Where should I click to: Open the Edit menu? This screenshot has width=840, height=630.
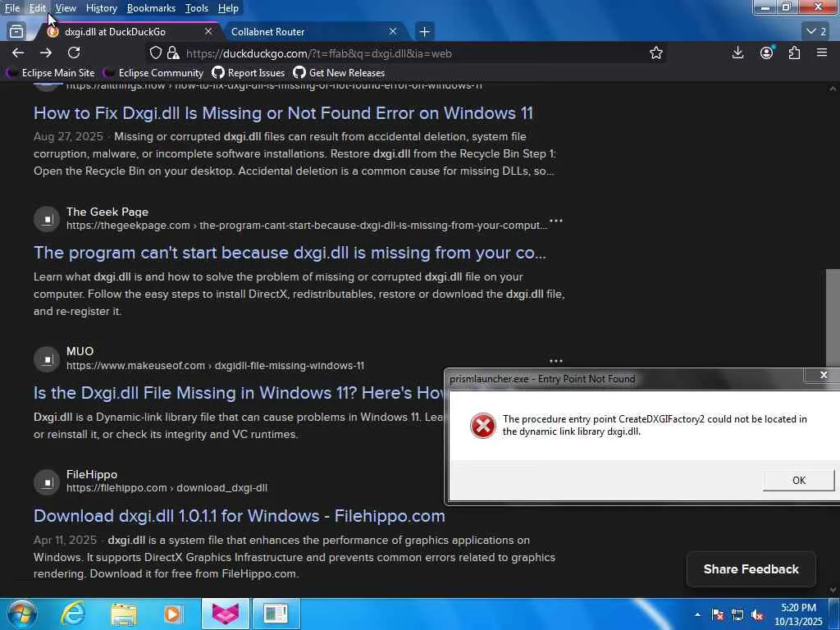click(x=38, y=8)
